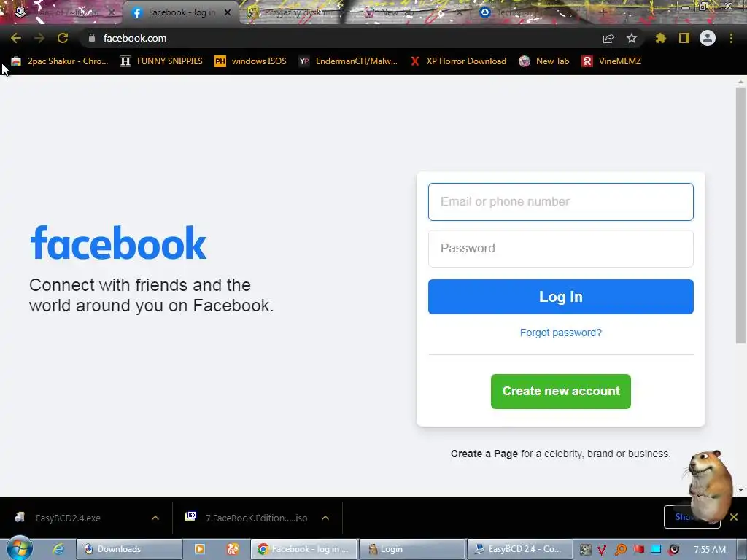
Task: Open the EndermanCH/Malw... bookmark
Action: [348, 61]
